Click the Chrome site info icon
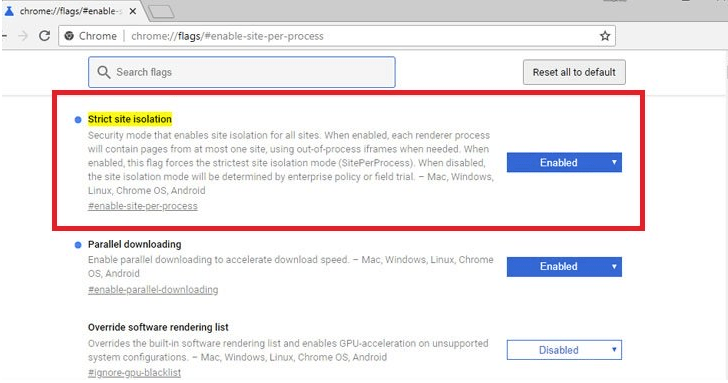Viewport: 728px width, 383px height. pos(69,36)
